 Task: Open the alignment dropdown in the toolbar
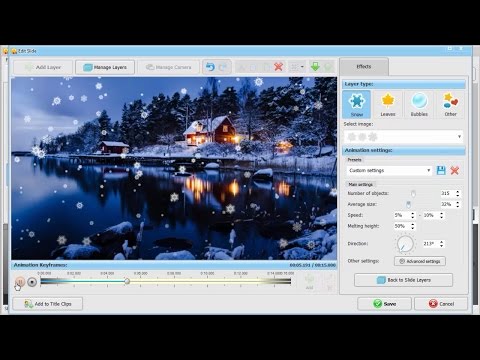point(297,67)
